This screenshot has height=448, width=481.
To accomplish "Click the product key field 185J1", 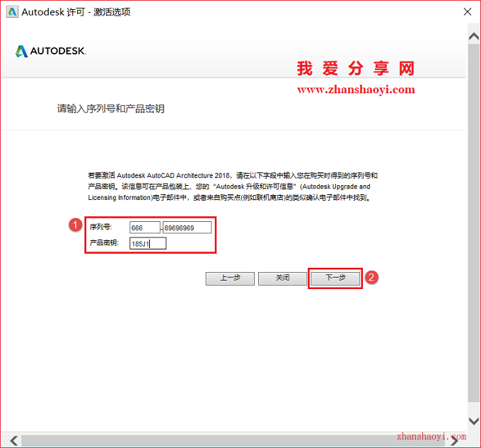I will pyautogui.click(x=148, y=244).
